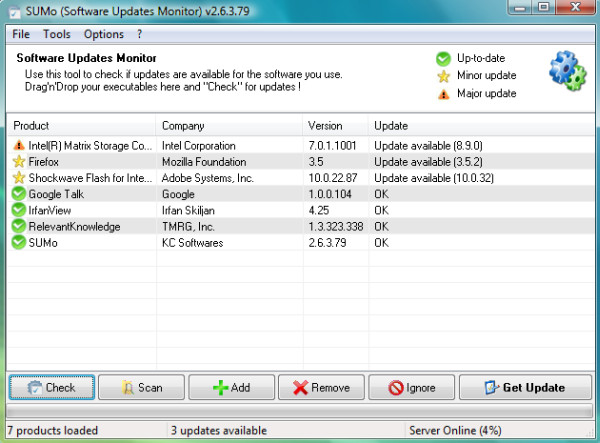Click the Major update legend warning icon
Image resolution: width=600 pixels, height=443 pixels.
[443, 94]
